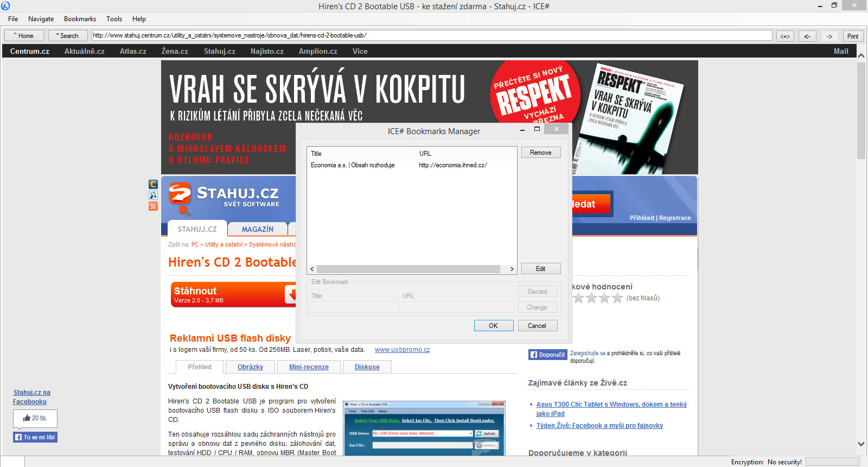Click the people share icon in sidebar
This screenshot has height=467, width=868.
153,195
